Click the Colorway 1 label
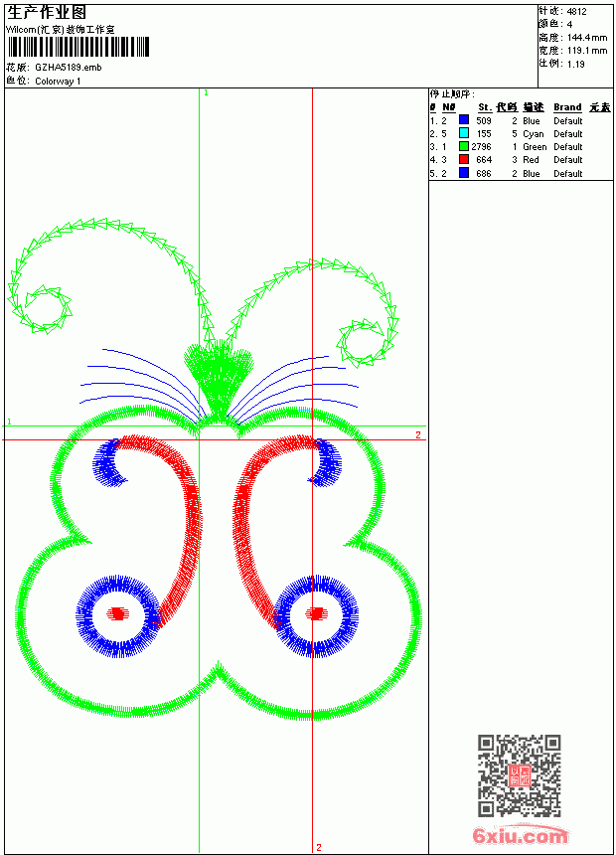 58,82
